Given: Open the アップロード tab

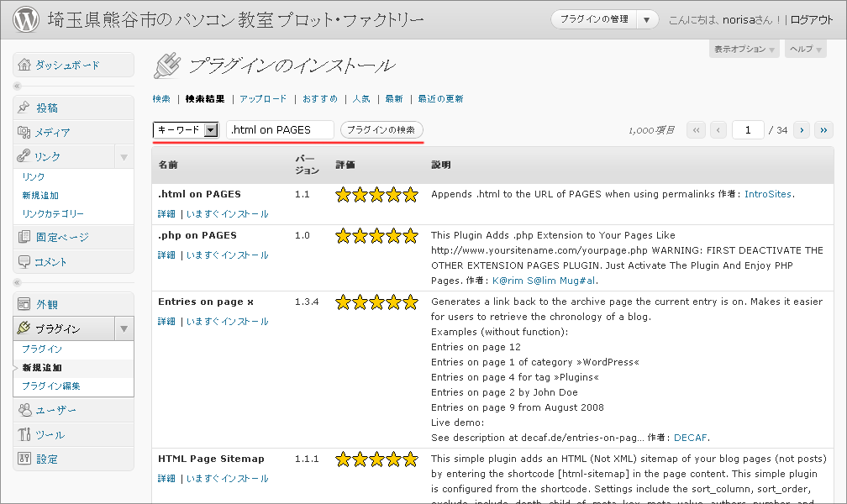Looking at the screenshot, I should click(263, 99).
